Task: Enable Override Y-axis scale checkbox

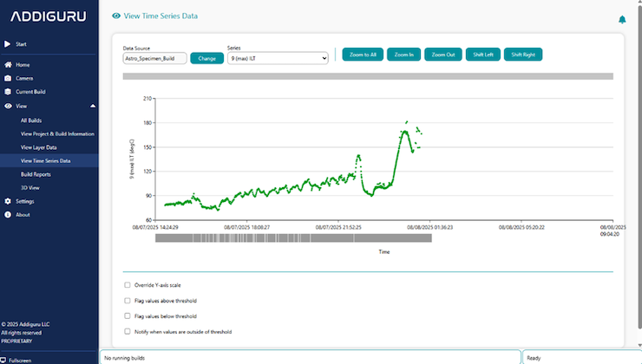Action: (128, 284)
